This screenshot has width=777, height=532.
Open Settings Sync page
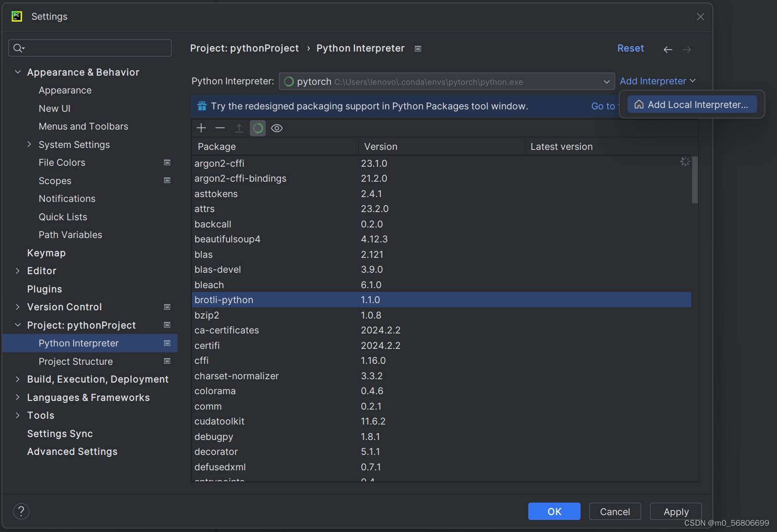point(60,434)
